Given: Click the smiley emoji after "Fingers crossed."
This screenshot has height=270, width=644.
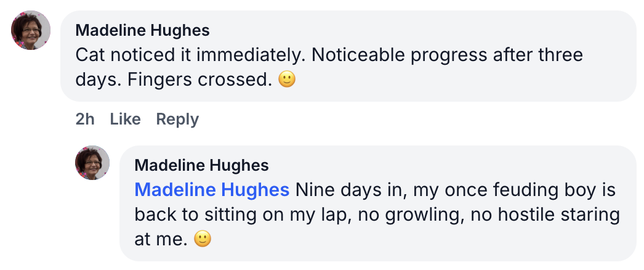Looking at the screenshot, I should click(x=287, y=80).
